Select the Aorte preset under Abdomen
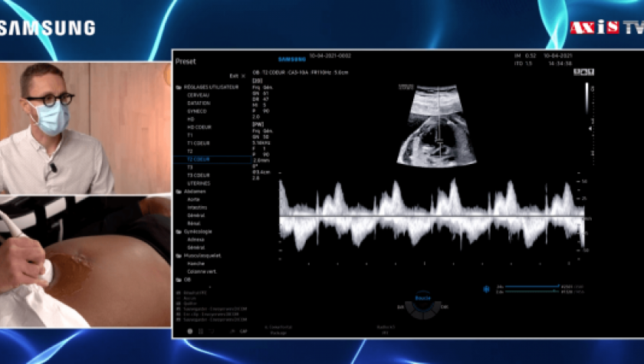644x364 pixels. point(193,199)
